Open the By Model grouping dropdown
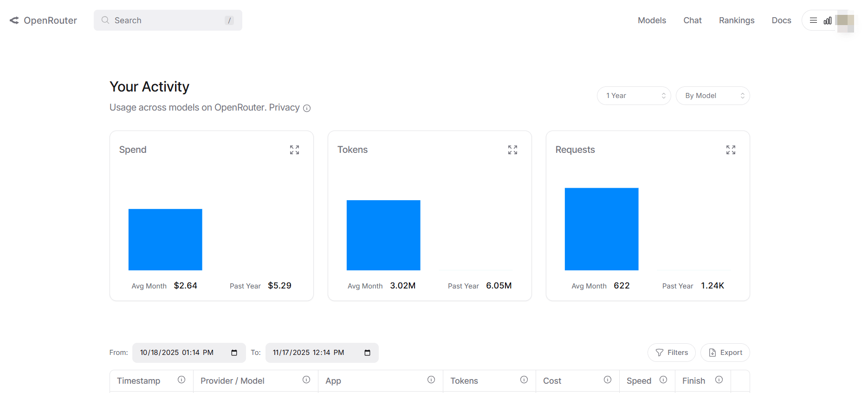The image size is (868, 393). [x=713, y=96]
